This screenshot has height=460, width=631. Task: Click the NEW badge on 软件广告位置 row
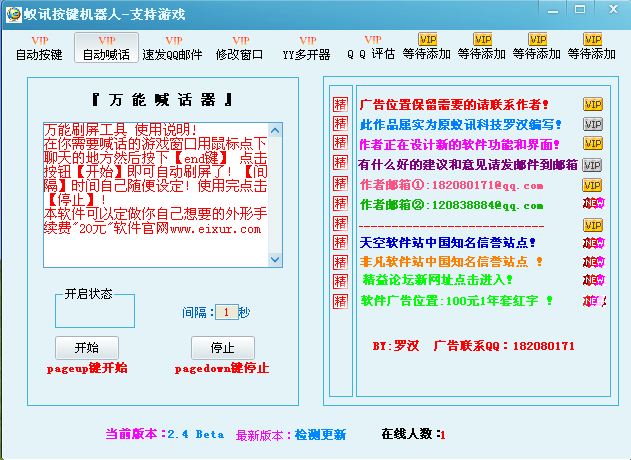pyautogui.click(x=594, y=301)
